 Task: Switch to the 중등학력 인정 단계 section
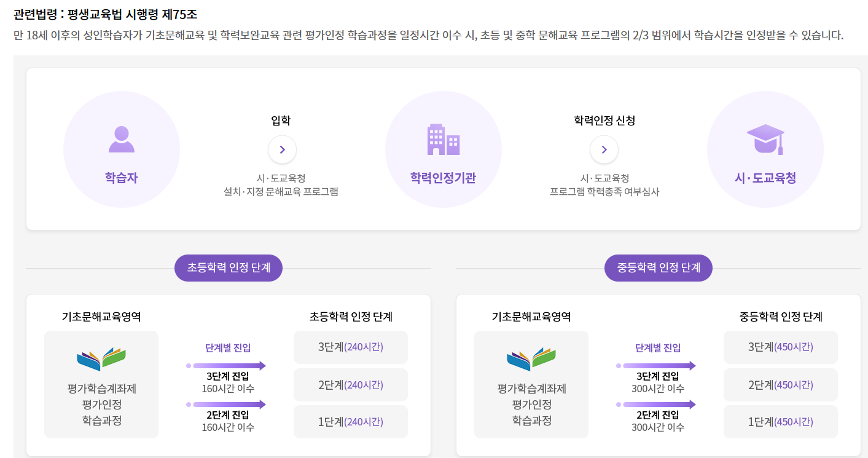pos(658,267)
